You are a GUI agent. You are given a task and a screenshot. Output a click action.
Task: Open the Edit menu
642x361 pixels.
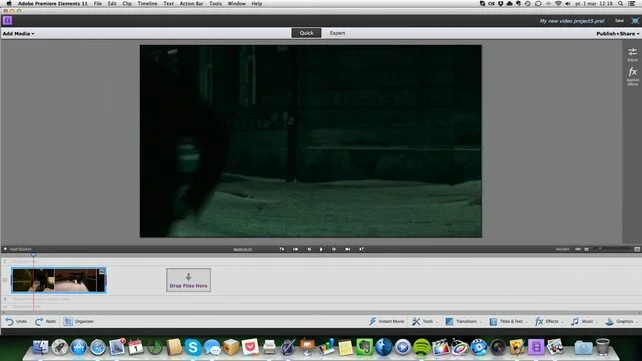pyautogui.click(x=112, y=3)
